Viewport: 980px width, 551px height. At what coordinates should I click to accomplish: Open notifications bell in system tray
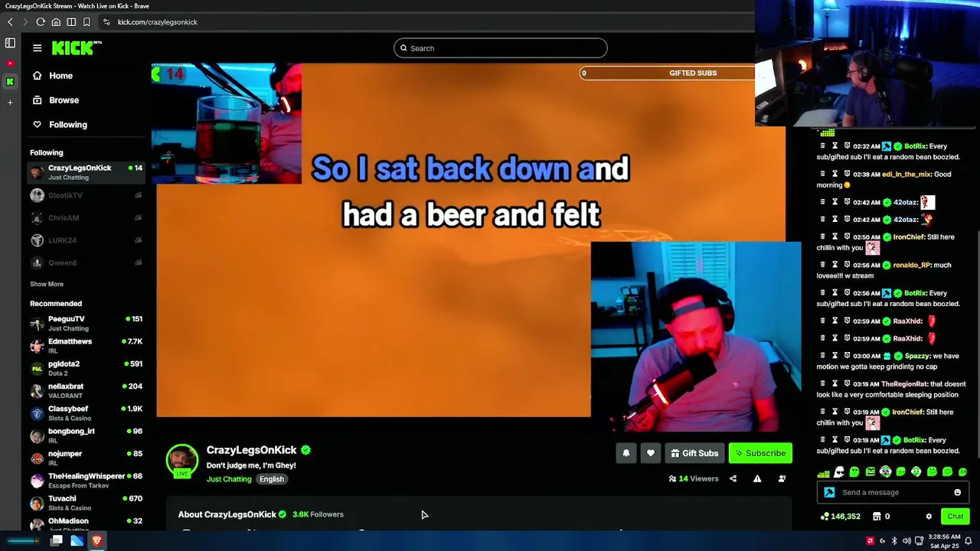(968, 541)
